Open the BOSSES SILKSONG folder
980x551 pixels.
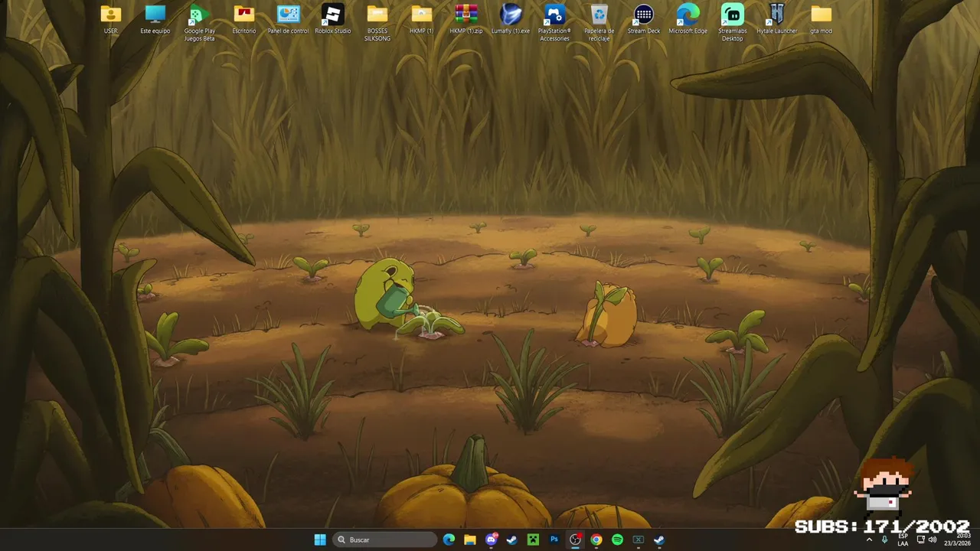click(x=377, y=22)
